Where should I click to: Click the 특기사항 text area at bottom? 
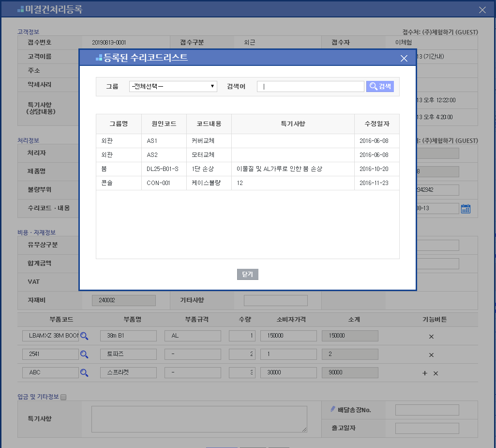click(x=199, y=419)
